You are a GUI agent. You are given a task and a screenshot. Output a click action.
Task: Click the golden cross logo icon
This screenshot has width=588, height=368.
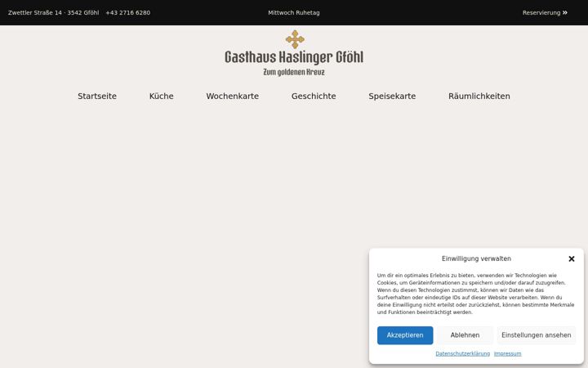(295, 39)
